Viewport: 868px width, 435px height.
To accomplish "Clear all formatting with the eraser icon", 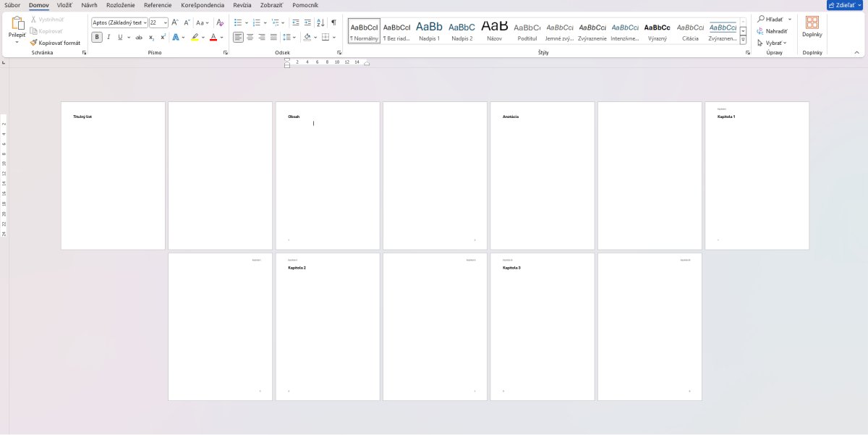I will pyautogui.click(x=220, y=22).
